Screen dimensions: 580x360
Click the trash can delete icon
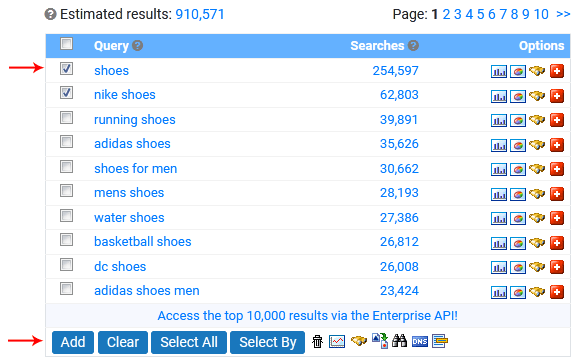pos(317,341)
